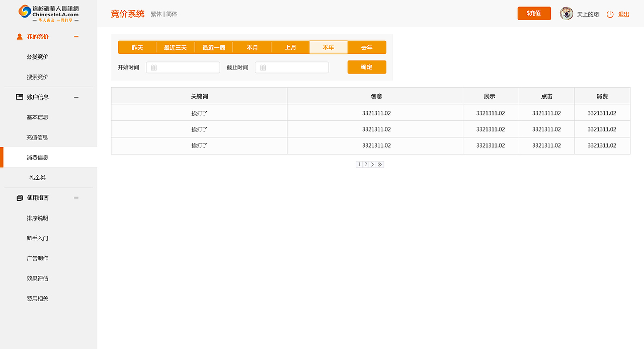Image resolution: width=644 pixels, height=349 pixels.
Task: Collapse the 我的竞价 section
Action: tap(76, 36)
